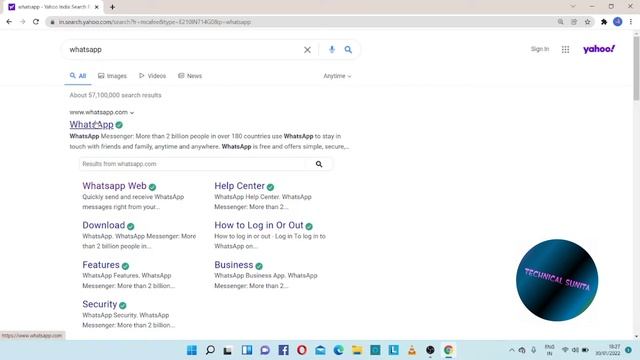Click the Sign In link
Screen dimensions: 640x360
(540, 49)
